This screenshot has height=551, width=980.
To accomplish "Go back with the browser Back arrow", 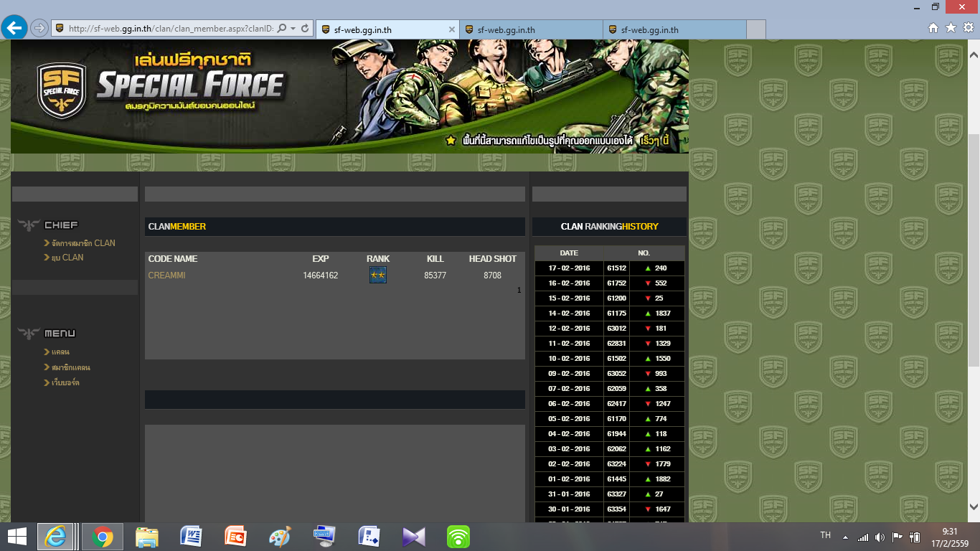I will [14, 28].
